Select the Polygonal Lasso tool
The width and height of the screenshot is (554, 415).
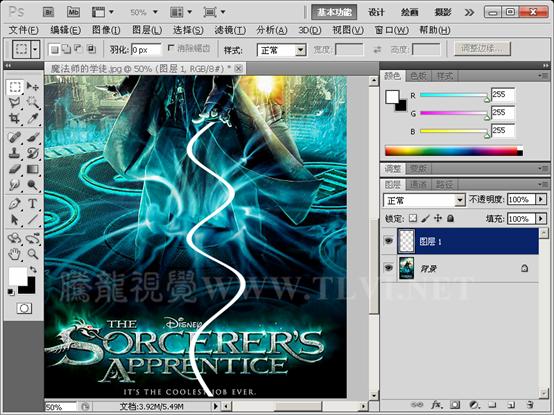tap(14, 103)
